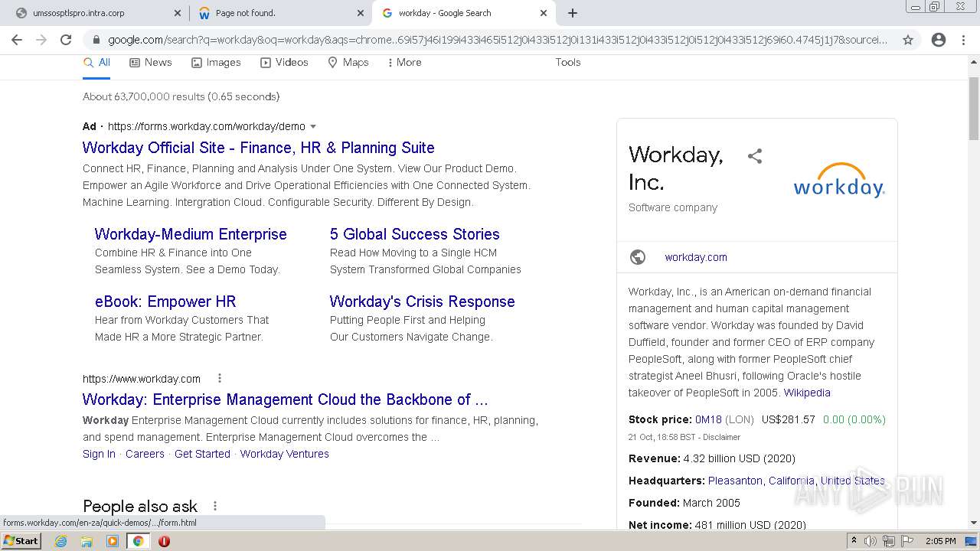The height and width of the screenshot is (551, 980).
Task: Open the Wikipedia source link
Action: click(807, 393)
